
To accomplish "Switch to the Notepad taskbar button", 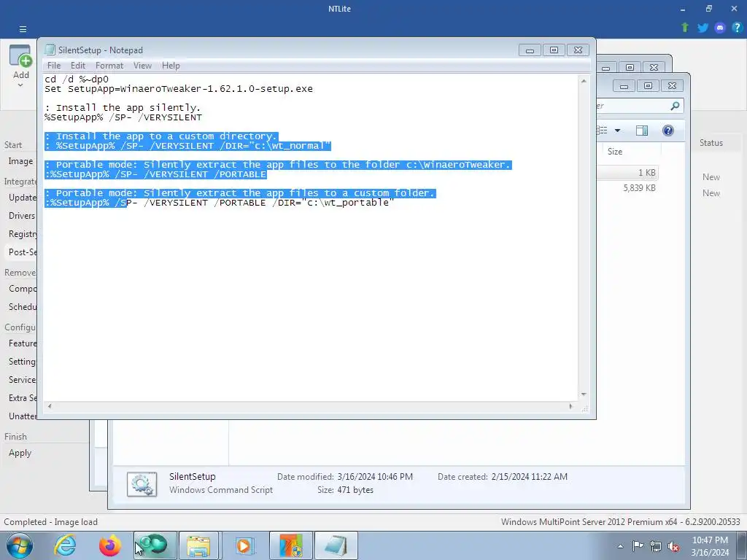I will click(336, 545).
